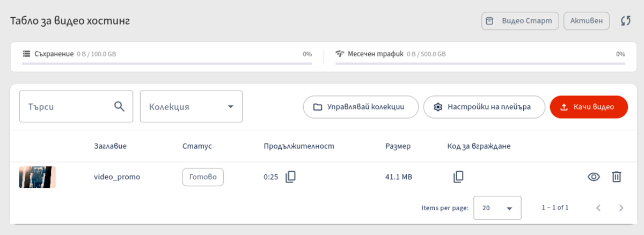Click the 0 B / 100.0 GB storage text
This screenshot has width=644, height=235.
click(96, 54)
